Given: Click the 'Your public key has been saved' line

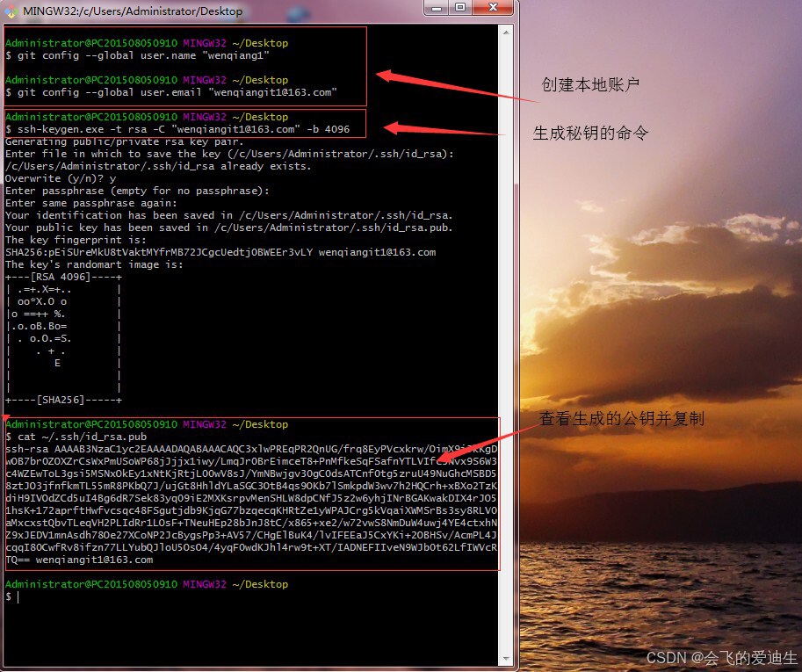Looking at the screenshot, I should 228,228.
